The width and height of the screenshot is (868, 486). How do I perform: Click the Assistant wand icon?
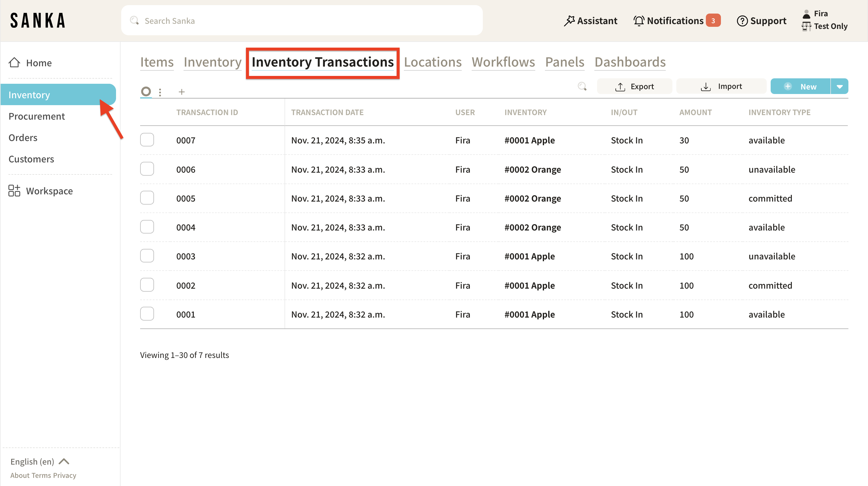(569, 21)
